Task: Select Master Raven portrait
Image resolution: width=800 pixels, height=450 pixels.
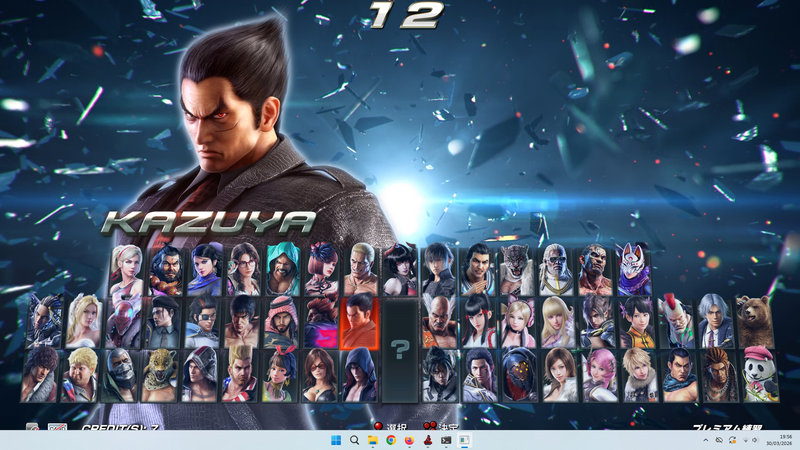Action: point(45,322)
